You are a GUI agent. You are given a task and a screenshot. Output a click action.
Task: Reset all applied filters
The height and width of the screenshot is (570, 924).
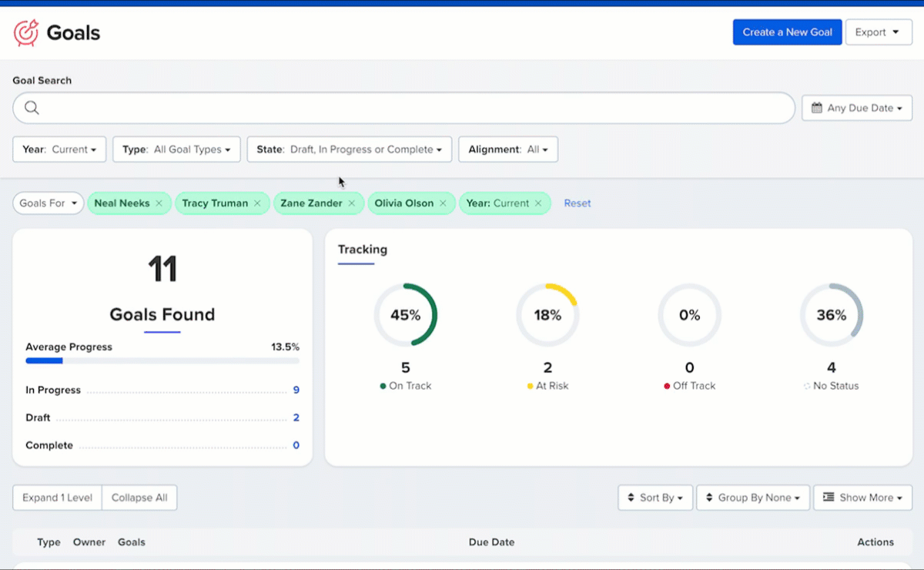577,203
